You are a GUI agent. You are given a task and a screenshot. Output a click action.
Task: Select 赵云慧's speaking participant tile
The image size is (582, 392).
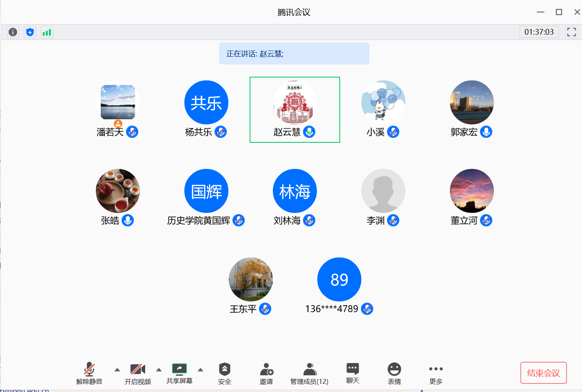[294, 109]
